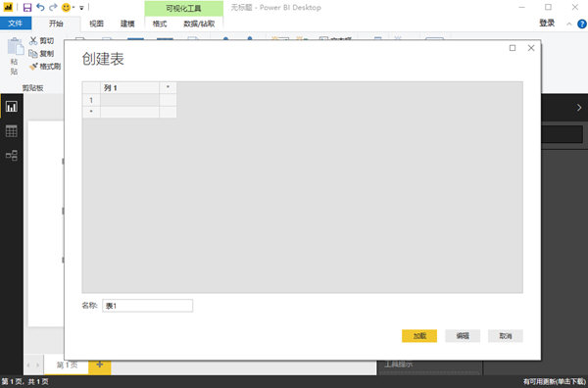Switch to the Data view sidebar icon
Screen dimensions: 588x388
[x=11, y=131]
